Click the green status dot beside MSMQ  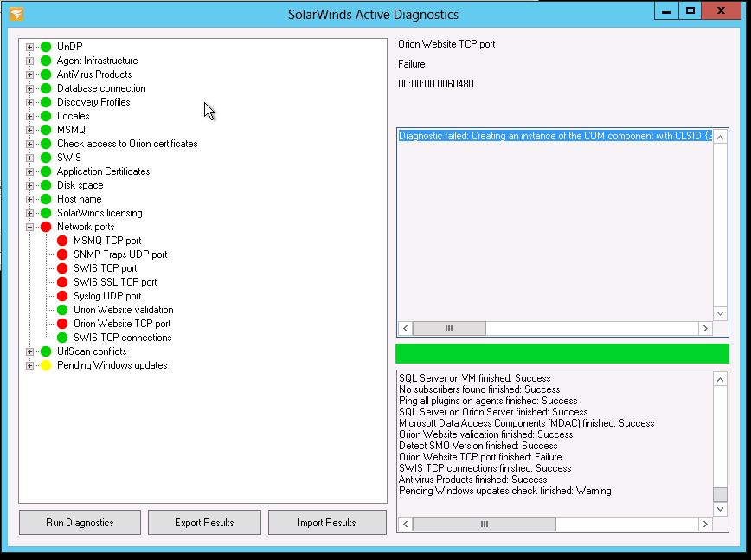(46, 130)
